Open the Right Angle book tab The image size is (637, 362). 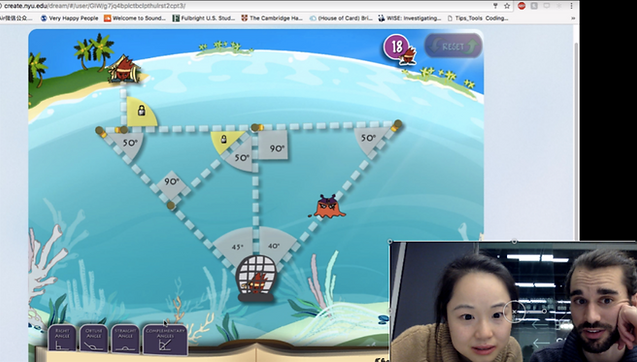[x=62, y=338]
